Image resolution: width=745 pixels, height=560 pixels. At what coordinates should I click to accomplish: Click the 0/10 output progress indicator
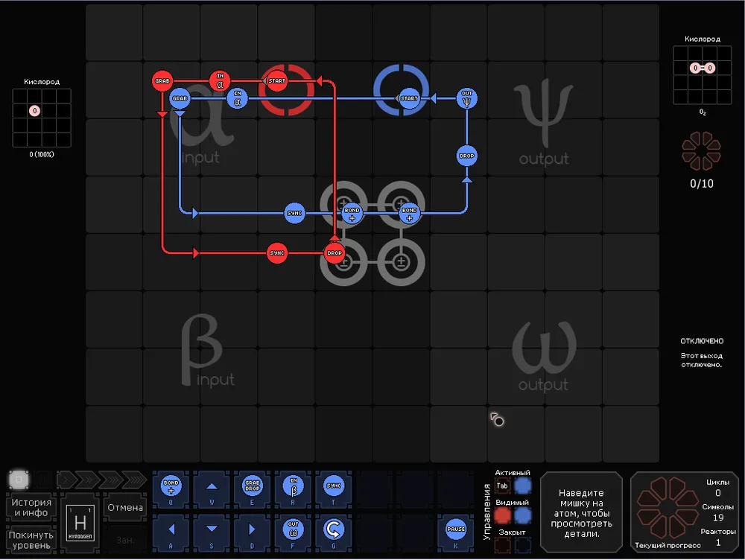click(x=701, y=183)
